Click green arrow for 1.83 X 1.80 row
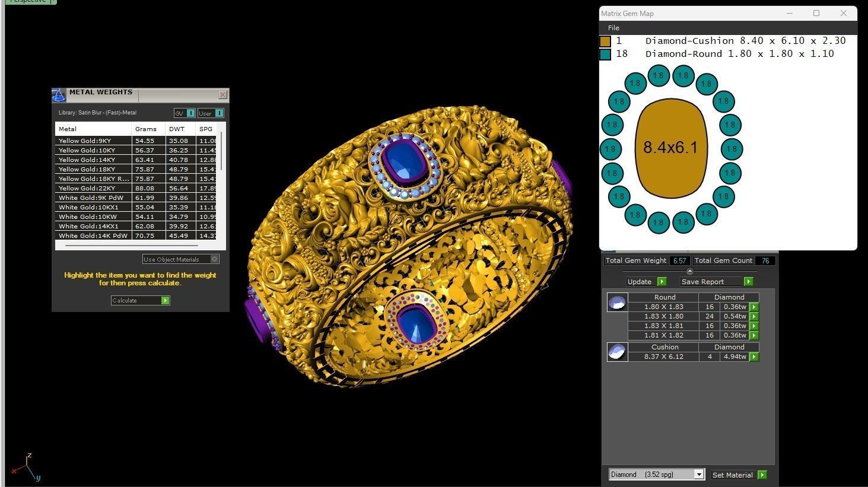 [754, 316]
